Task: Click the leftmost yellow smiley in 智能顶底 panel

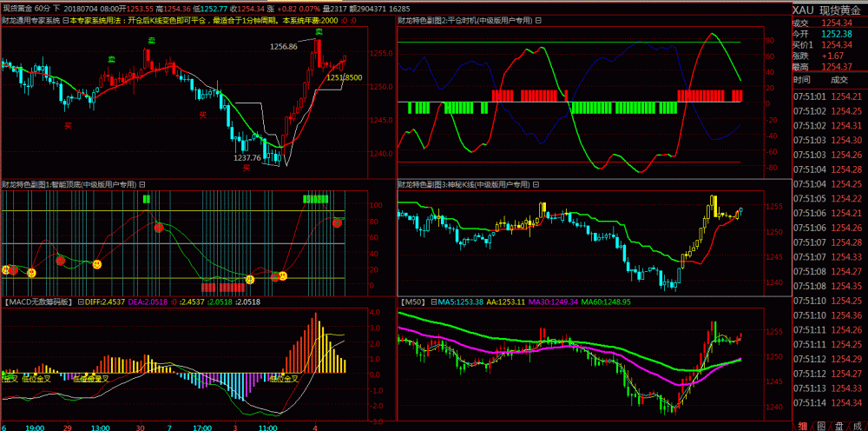Action: point(7,269)
